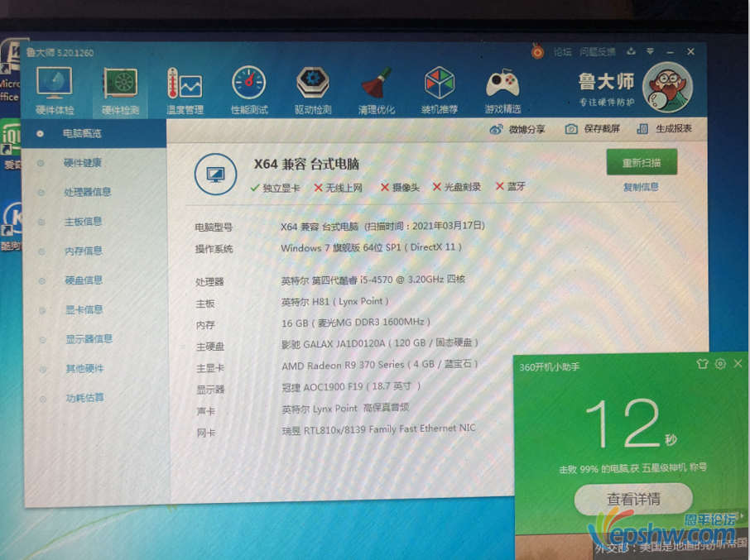Screen dimensions: 750x560
Task: Open settings gear in 360开机小助手 popup
Action: (x=720, y=364)
